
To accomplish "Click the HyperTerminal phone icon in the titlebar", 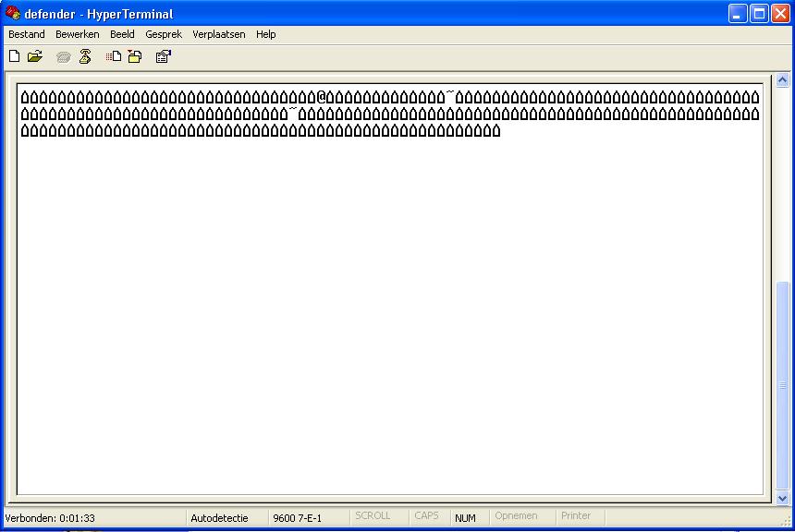I will [x=11, y=13].
